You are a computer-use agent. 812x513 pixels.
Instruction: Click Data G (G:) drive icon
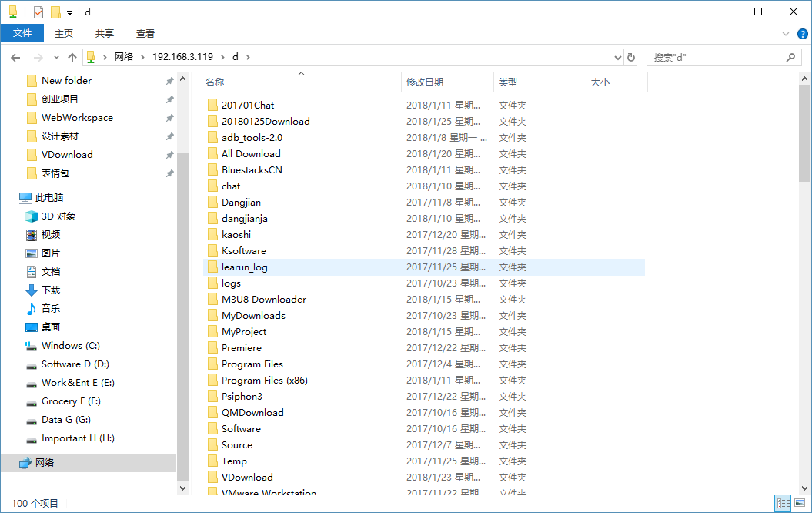32,421
